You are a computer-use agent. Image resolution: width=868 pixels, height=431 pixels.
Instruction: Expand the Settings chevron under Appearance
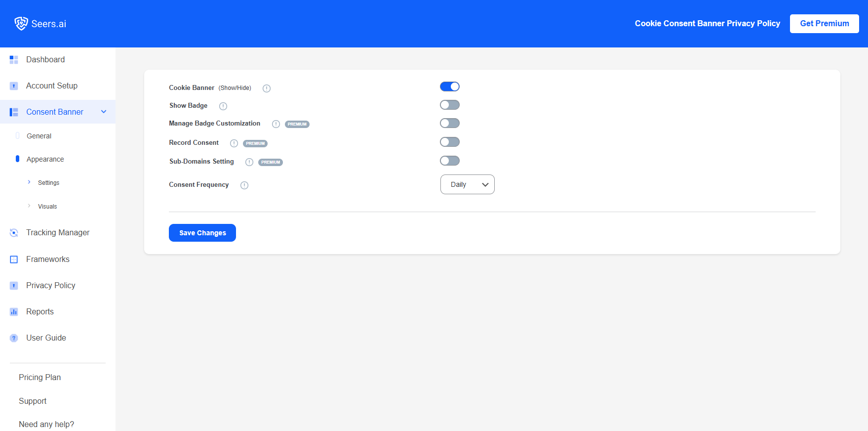[x=29, y=182]
